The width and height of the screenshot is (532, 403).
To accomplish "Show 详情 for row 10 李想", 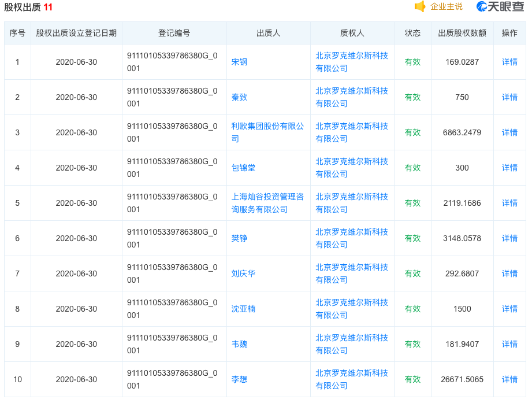I will (509, 379).
